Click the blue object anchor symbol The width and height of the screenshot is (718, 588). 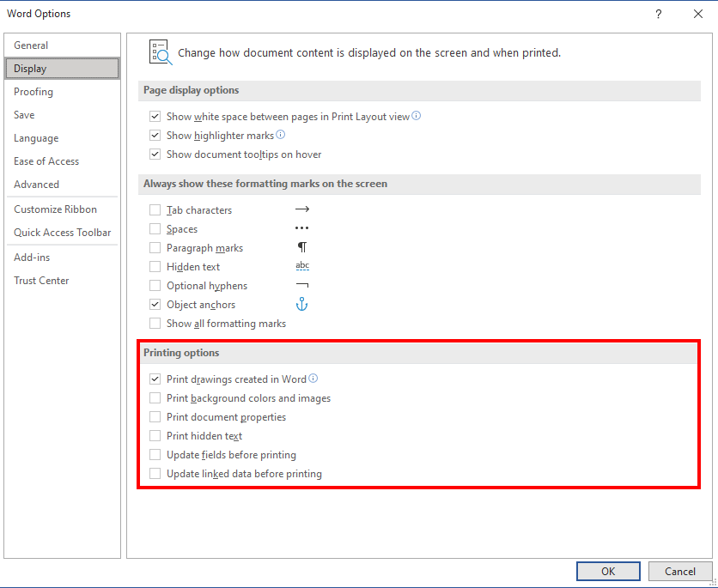click(x=301, y=304)
